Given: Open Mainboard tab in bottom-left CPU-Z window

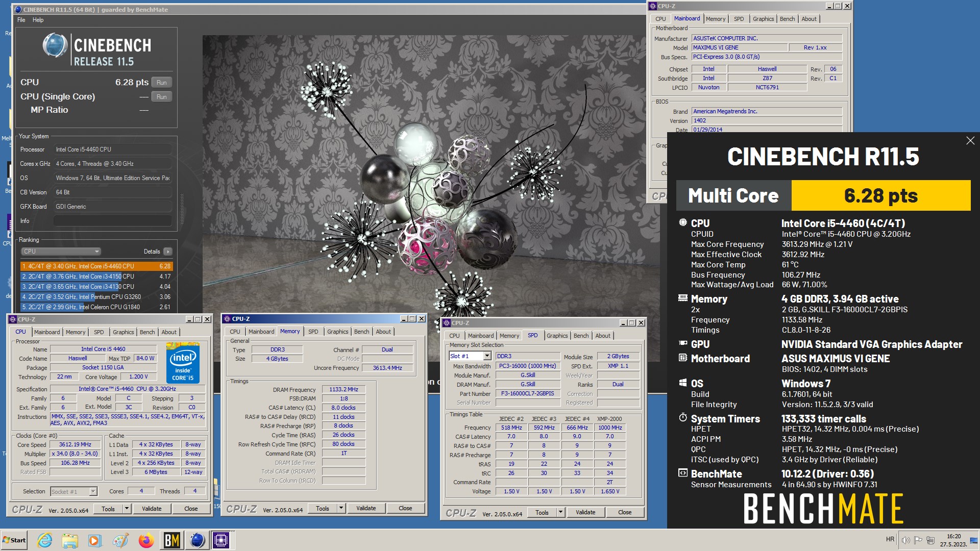Looking at the screenshot, I should click(x=47, y=332).
